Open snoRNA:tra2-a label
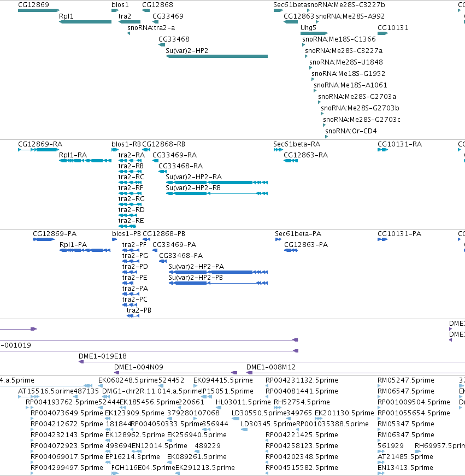The image size is (465, 476). coord(151,28)
